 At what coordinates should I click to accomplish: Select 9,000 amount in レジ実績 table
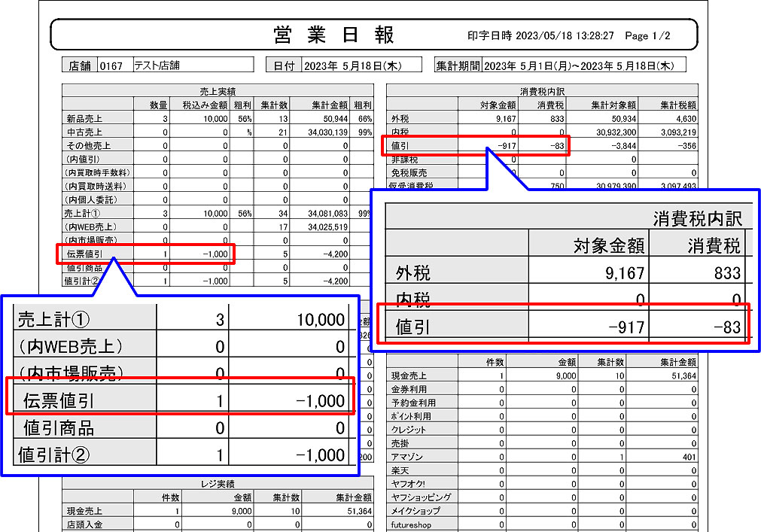tap(242, 512)
